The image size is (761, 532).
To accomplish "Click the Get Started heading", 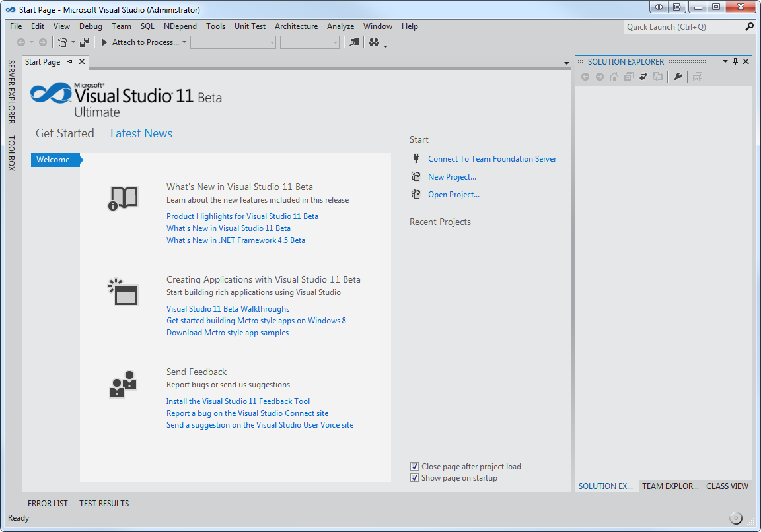I will click(65, 133).
